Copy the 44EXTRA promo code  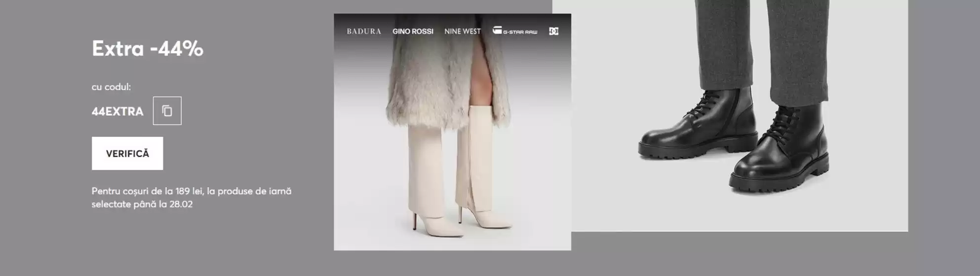tap(167, 111)
